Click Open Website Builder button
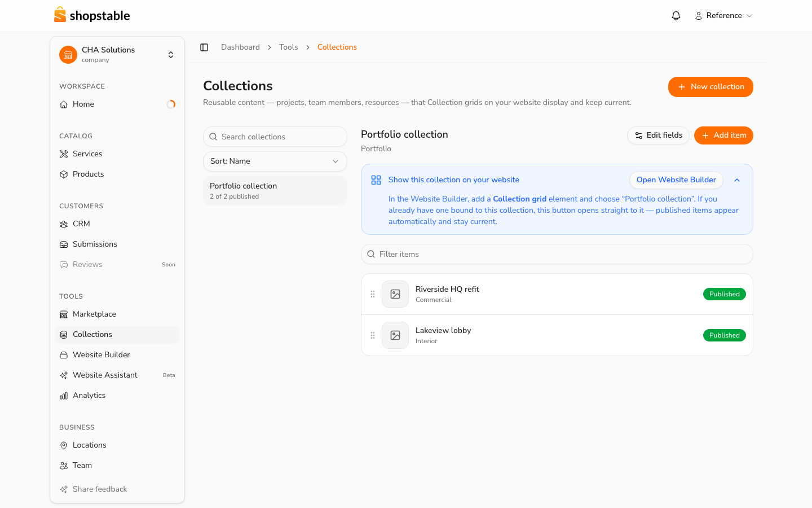 (x=676, y=180)
